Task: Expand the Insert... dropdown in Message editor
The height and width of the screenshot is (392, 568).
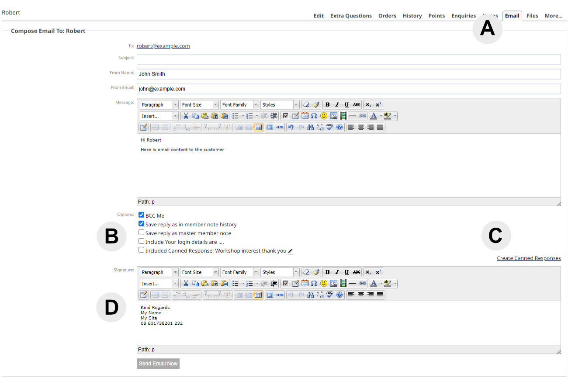Action: click(x=159, y=116)
